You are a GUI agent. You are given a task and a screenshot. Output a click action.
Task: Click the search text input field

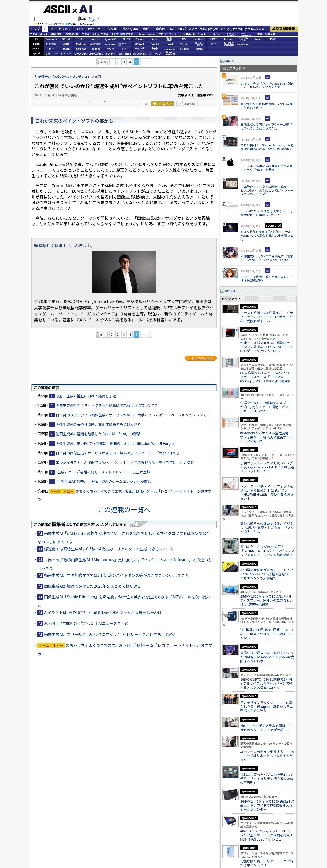56,19
